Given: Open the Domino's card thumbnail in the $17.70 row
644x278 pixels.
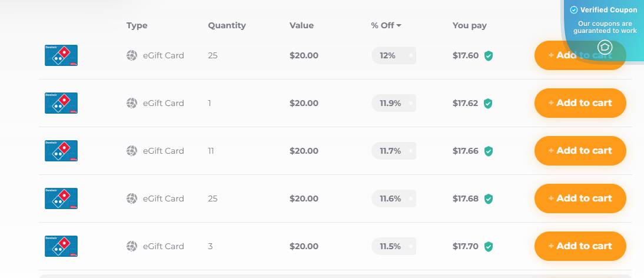Looking at the screenshot, I should pyautogui.click(x=61, y=246).
